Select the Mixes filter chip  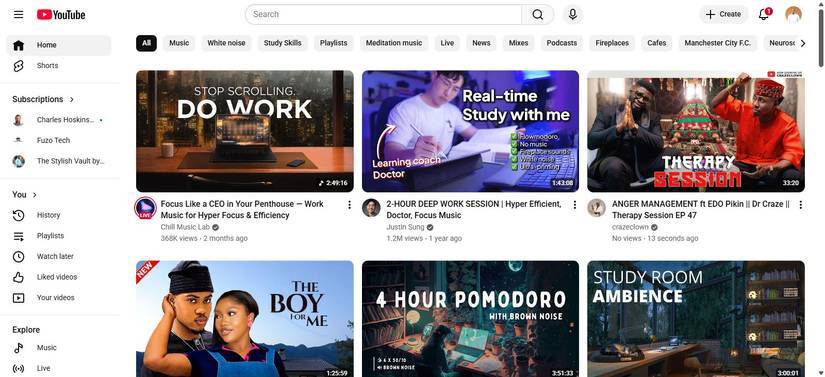tap(518, 43)
